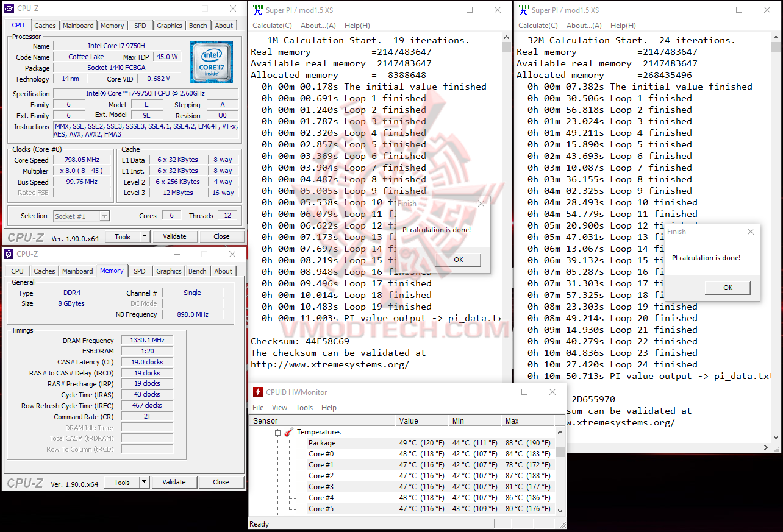
Task: Open the Bench tab in the lower CPU-Z window
Action: click(198, 271)
